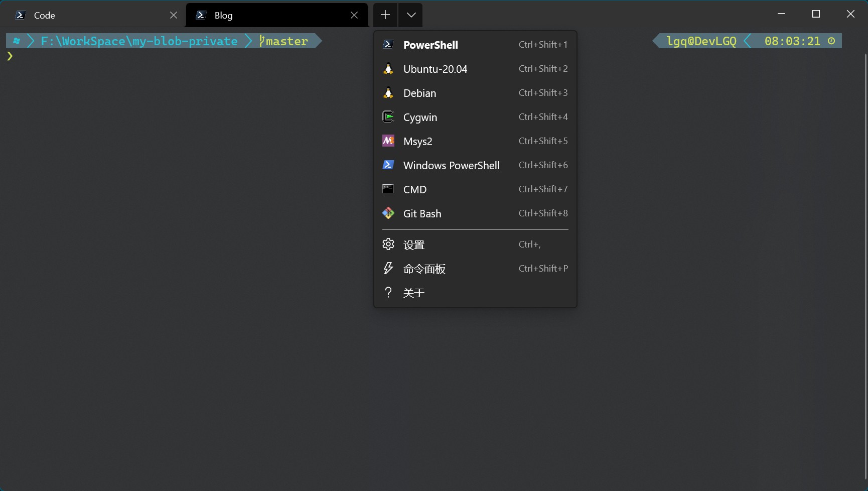Viewport: 868px width, 491px height.
Task: Click the 08:03:21 time display
Action: [792, 41]
